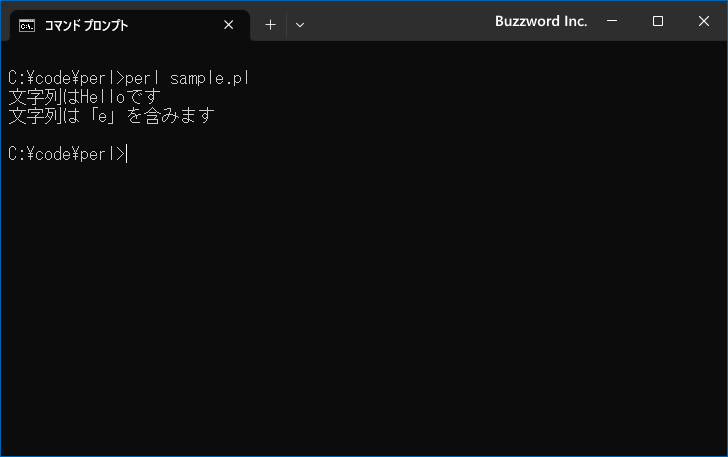Click the first C:¥code¥perl> prompt text
This screenshot has width=728, height=457.
pos(67,78)
